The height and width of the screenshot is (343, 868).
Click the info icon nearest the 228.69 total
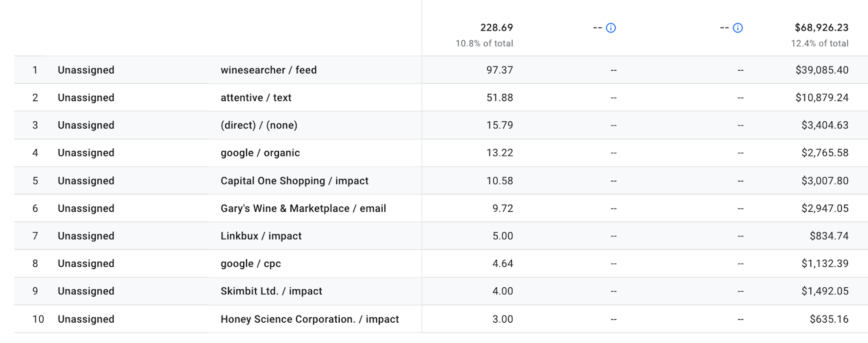[x=611, y=28]
